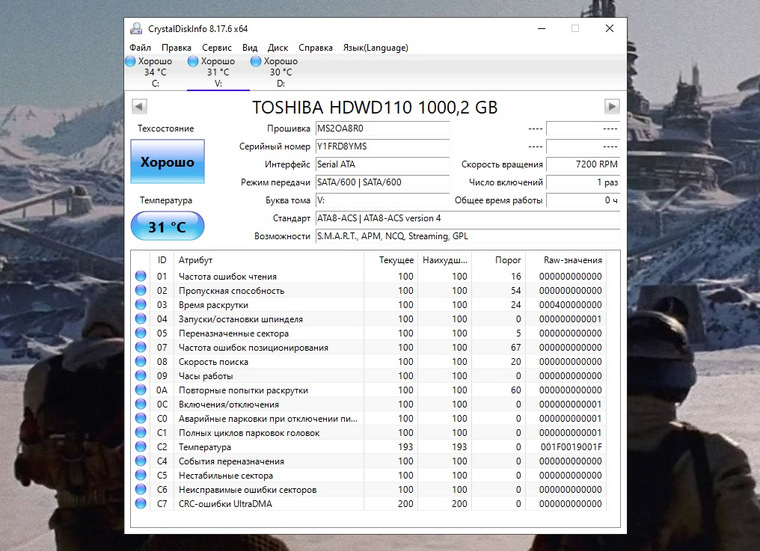This screenshot has width=760, height=551.
Task: Select the D: drive status orb
Action: [255, 62]
